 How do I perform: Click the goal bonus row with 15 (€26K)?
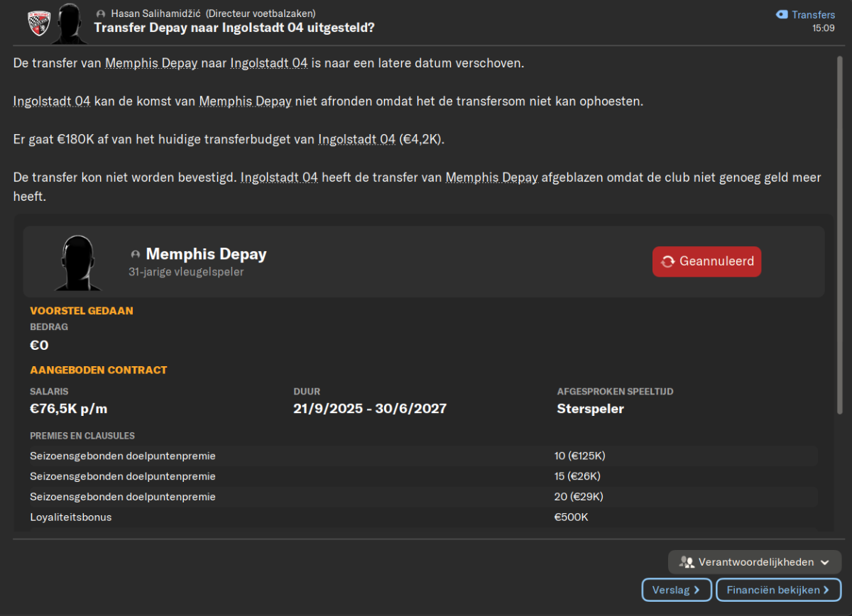point(424,476)
